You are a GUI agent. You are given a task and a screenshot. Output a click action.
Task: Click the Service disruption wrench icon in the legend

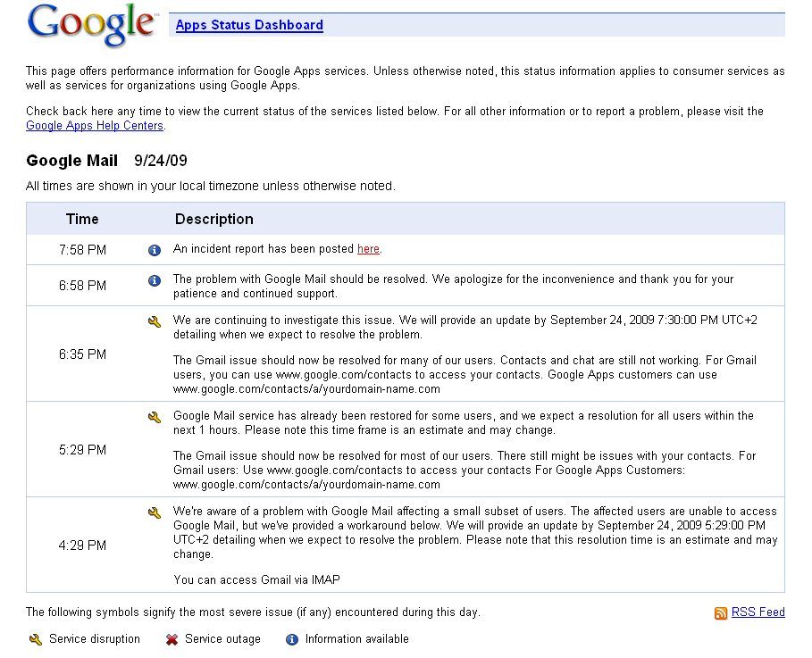point(38,638)
